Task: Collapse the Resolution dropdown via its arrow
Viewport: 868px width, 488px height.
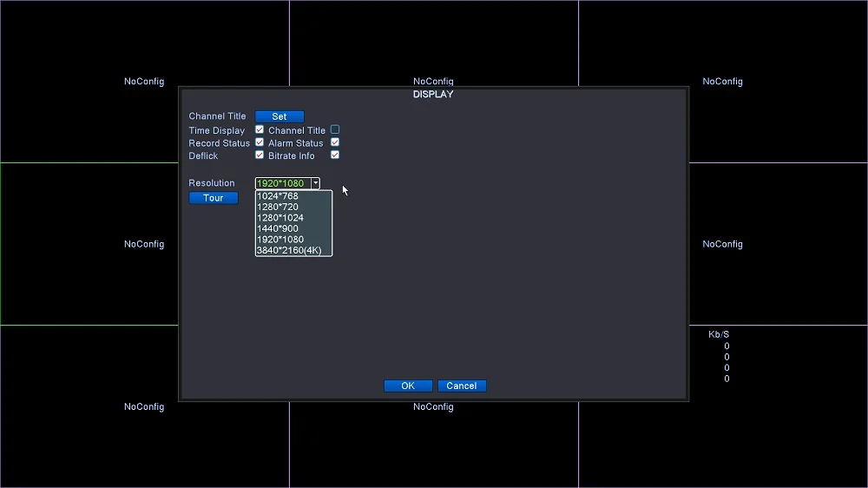Action: [316, 183]
